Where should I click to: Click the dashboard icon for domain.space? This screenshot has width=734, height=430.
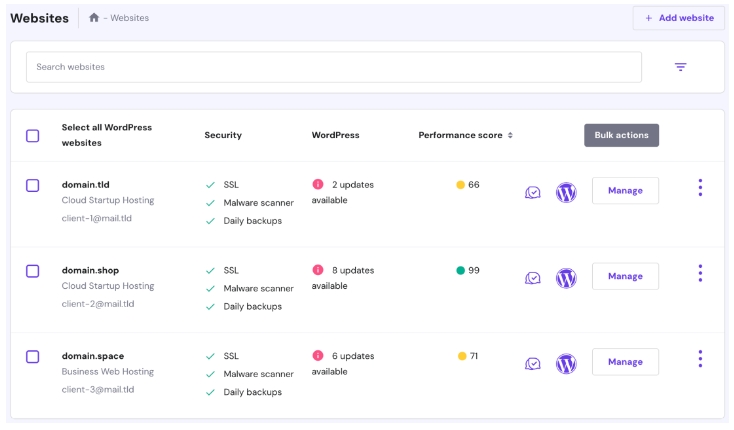click(x=533, y=363)
